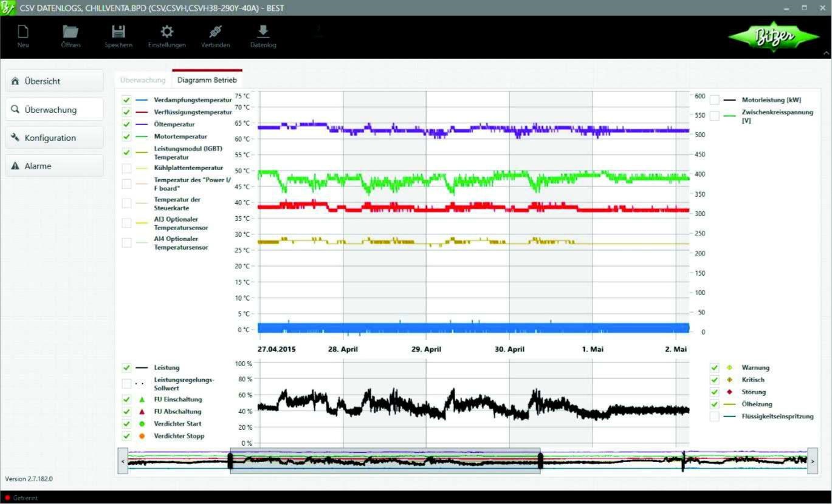Uncheck the Verdampfungstemperatur checkbox
832x504 pixels.
coord(126,100)
